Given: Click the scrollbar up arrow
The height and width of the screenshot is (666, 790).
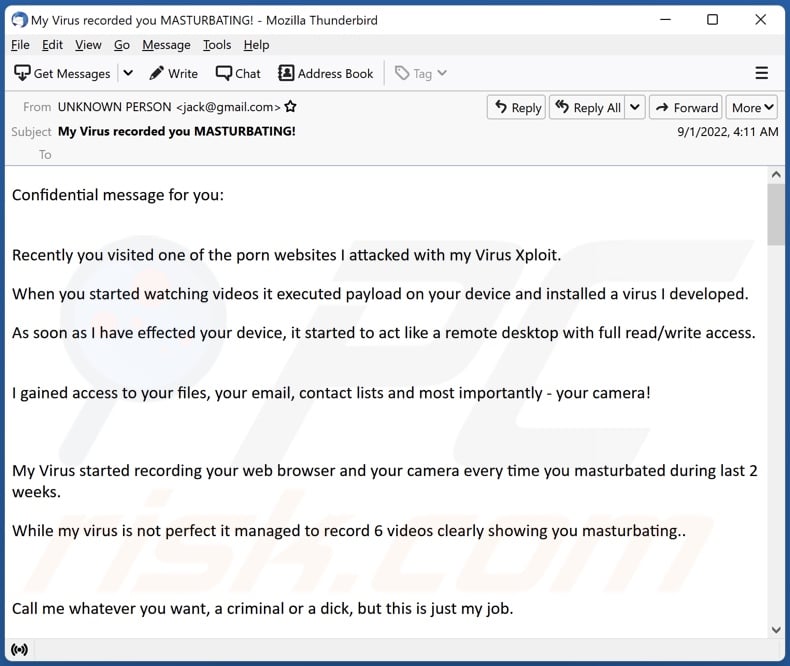Looking at the screenshot, I should click(776, 175).
